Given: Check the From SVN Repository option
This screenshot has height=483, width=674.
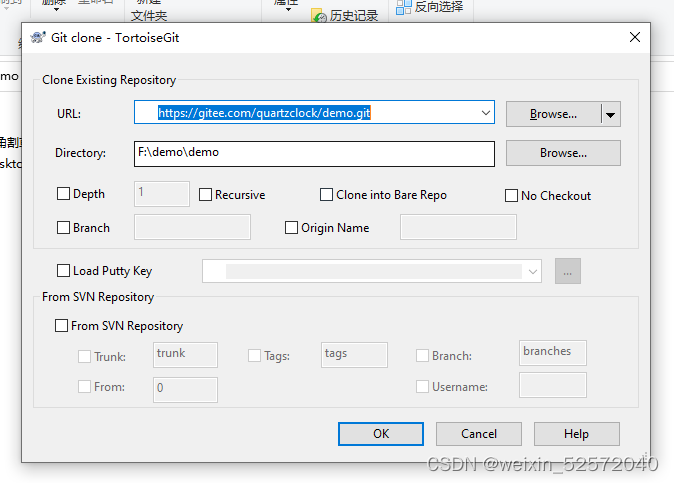Looking at the screenshot, I should pyautogui.click(x=61, y=325).
